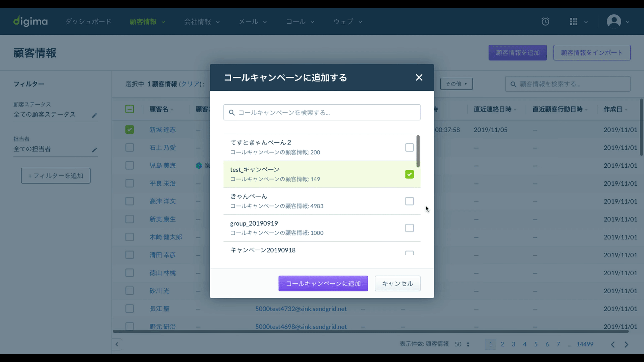Image resolution: width=644 pixels, height=362 pixels.
Task: Check the 児島 美海 row checkbox
Action: point(129,165)
